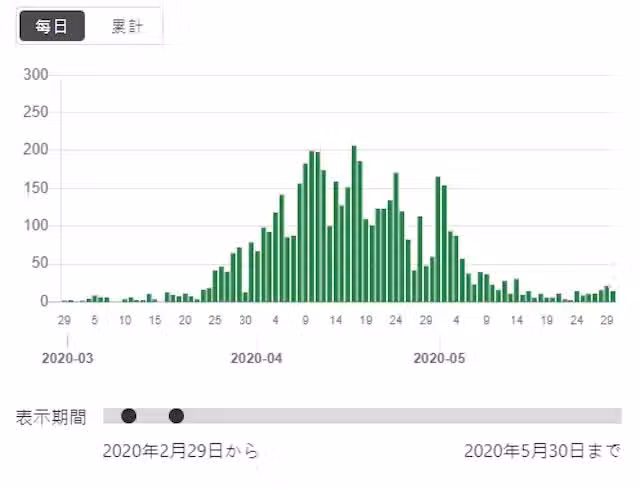This screenshot has height=488, width=640.
Task: Click the 250 label on the vertical axis
Action: point(36,113)
